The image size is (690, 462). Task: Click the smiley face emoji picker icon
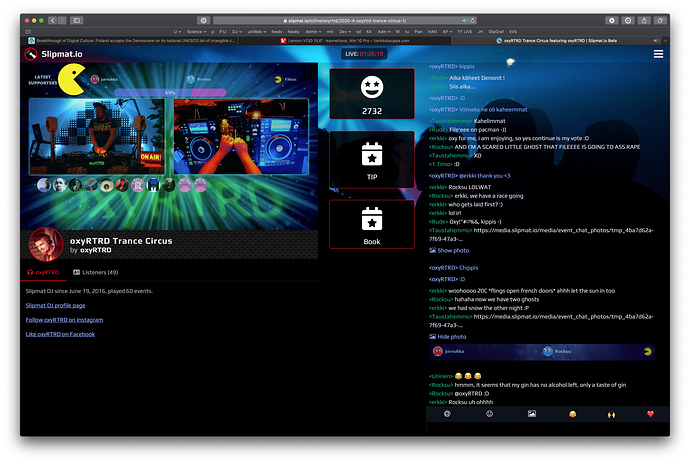coord(489,414)
